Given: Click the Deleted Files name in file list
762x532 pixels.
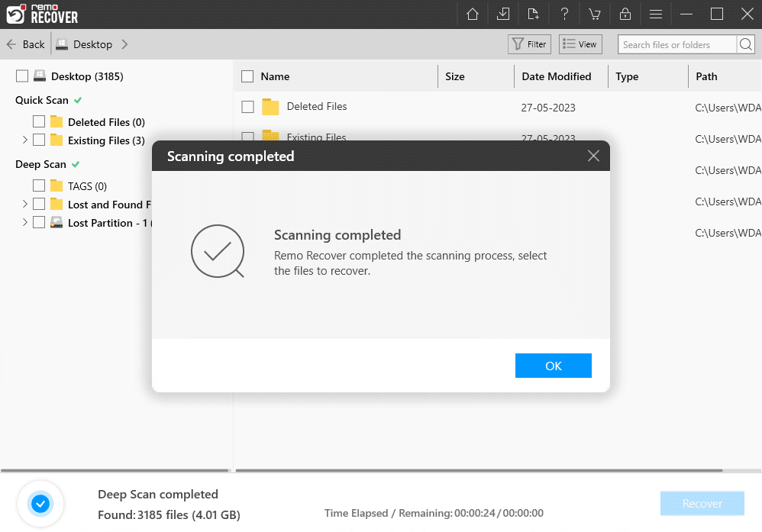Looking at the screenshot, I should [317, 106].
